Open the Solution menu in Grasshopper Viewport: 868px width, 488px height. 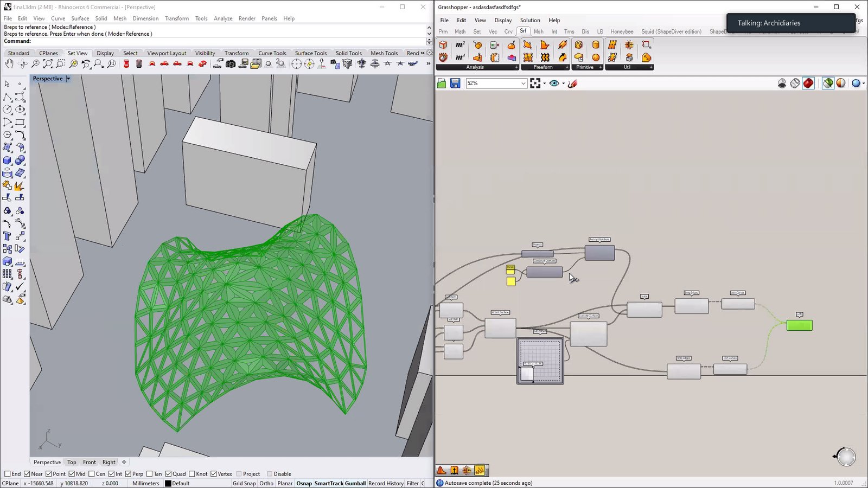tap(529, 21)
